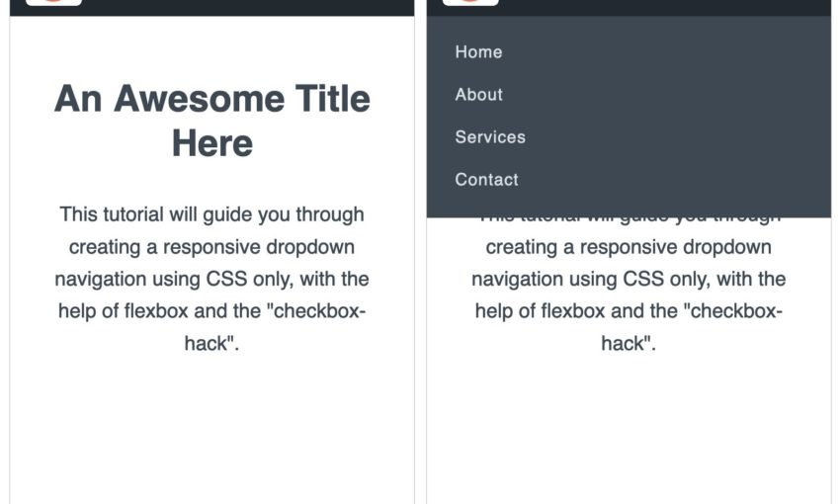The height and width of the screenshot is (504, 840).
Task: Click the "An Awesome Title Here" heading
Action: 211,121
